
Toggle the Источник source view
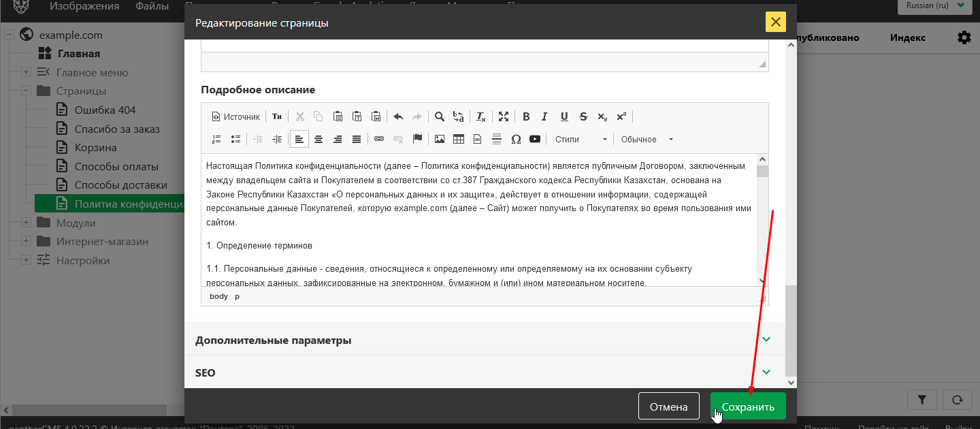tap(235, 116)
